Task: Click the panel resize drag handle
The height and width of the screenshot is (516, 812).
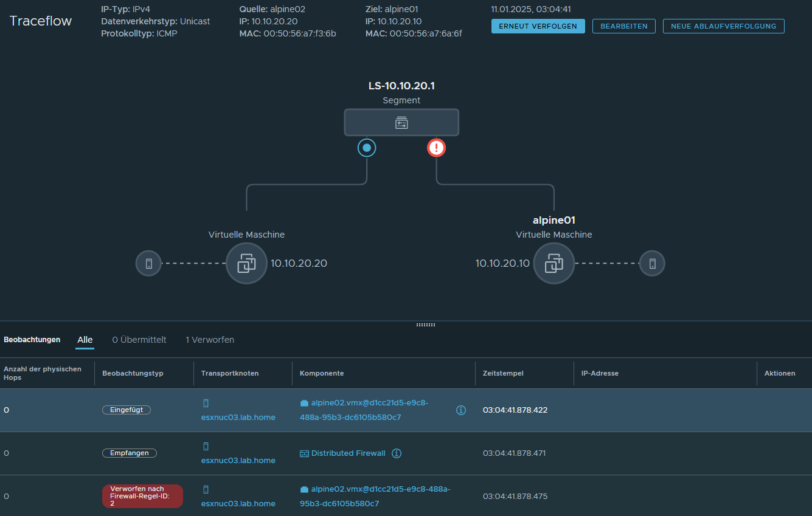Action: pos(425,325)
